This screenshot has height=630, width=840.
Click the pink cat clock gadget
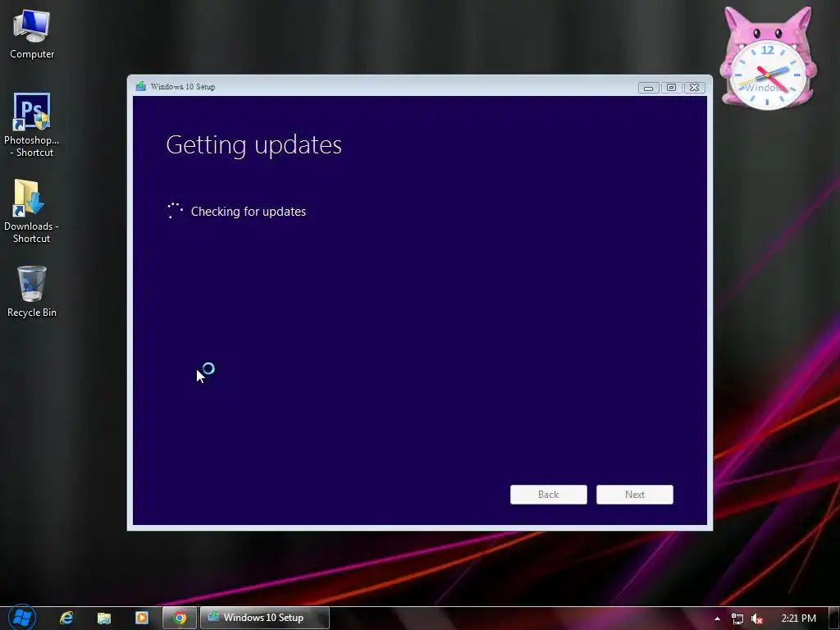point(767,58)
